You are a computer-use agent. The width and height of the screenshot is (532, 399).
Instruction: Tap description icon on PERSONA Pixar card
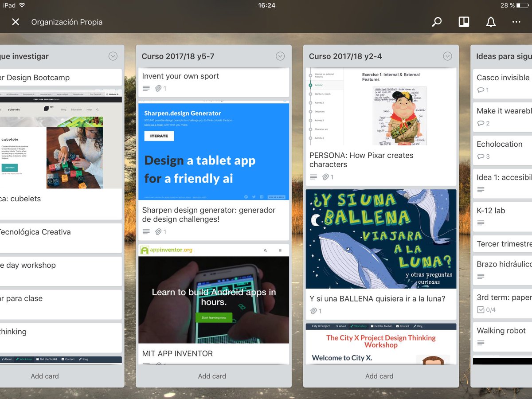(313, 177)
